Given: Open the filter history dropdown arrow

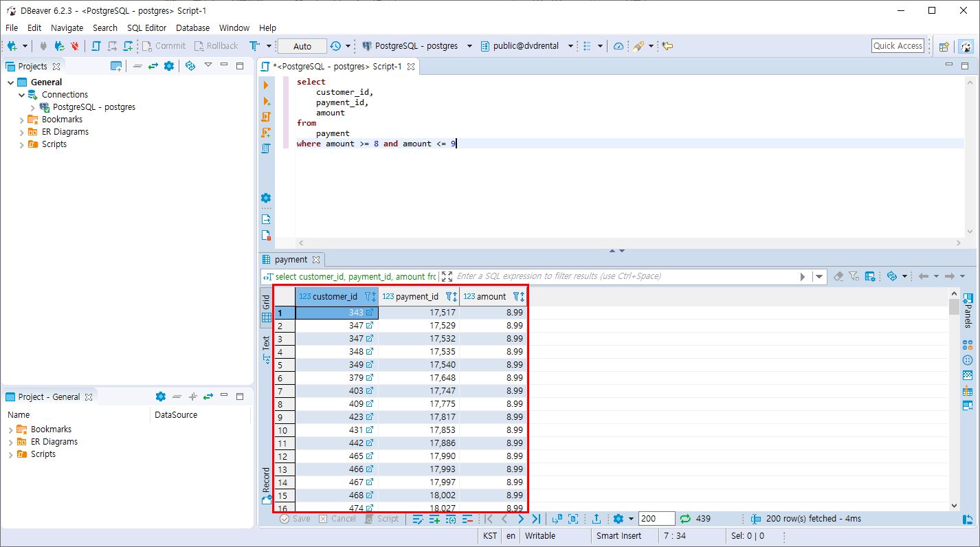Looking at the screenshot, I should coord(819,276).
